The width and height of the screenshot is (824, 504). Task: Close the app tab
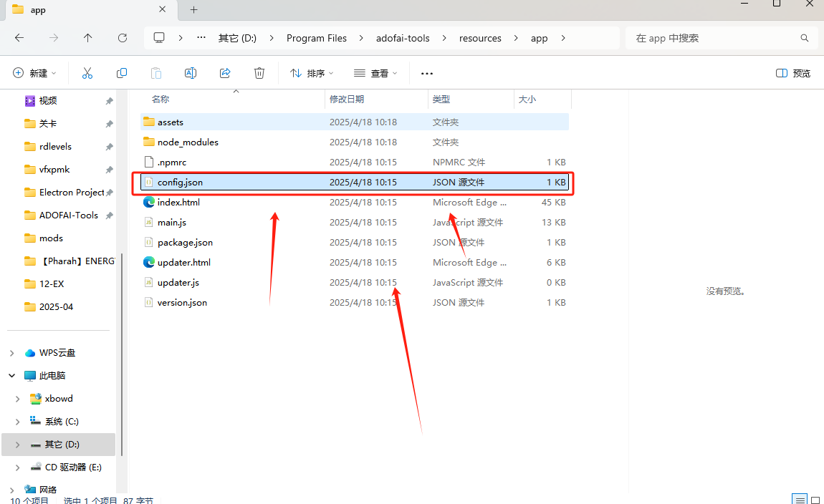click(163, 9)
